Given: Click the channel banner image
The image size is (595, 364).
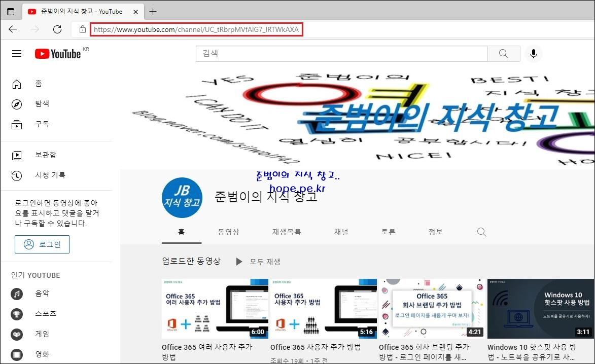Looking at the screenshot, I should tap(358, 118).
